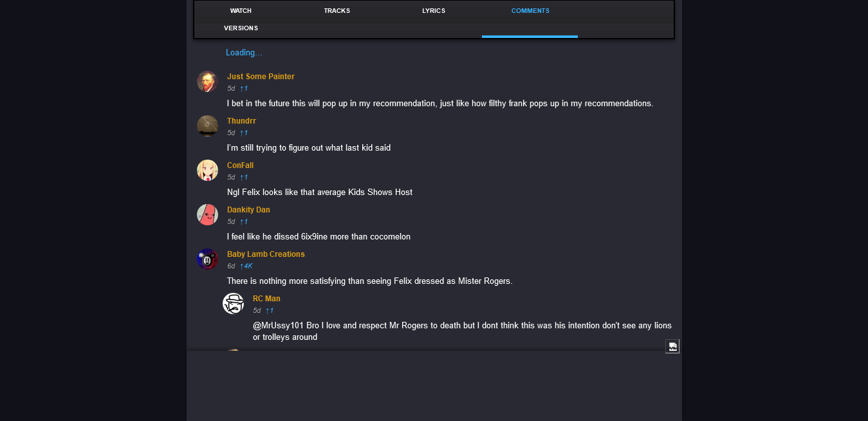Viewport: 868px width, 421px height.
Task: Open the Tracks tab
Action: pos(337,11)
